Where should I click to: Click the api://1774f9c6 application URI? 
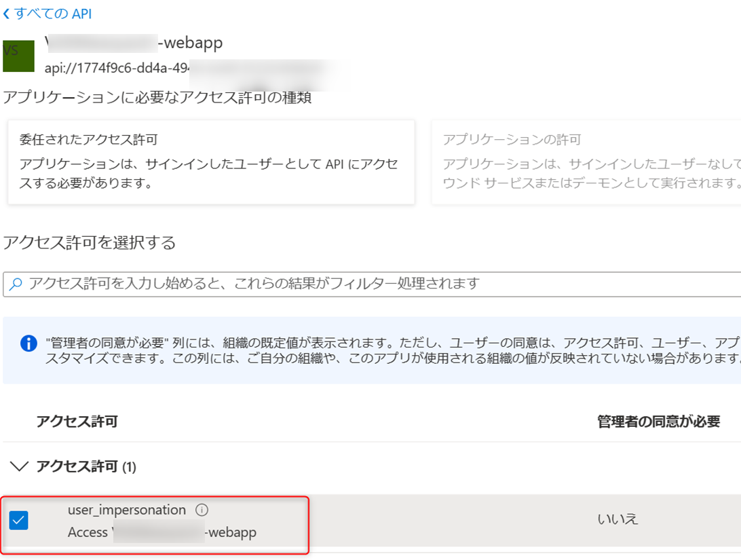click(x=115, y=69)
